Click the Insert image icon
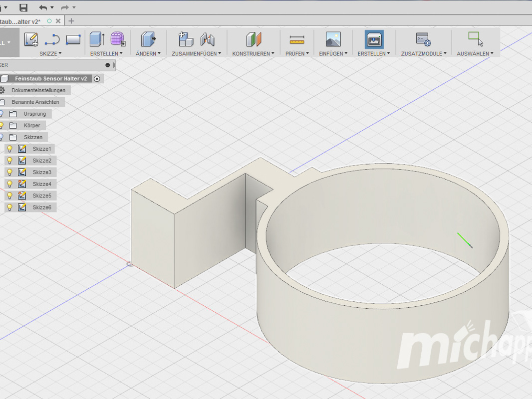 coord(333,39)
